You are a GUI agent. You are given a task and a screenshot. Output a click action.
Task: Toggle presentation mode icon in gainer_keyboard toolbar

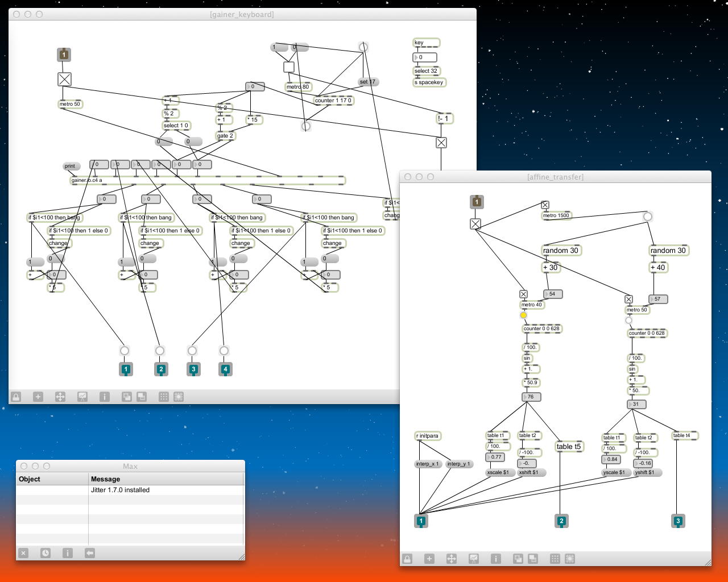[x=82, y=397]
